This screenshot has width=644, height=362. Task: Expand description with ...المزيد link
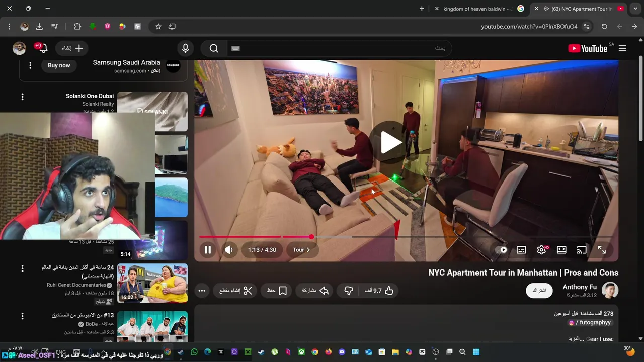pyautogui.click(x=576, y=339)
